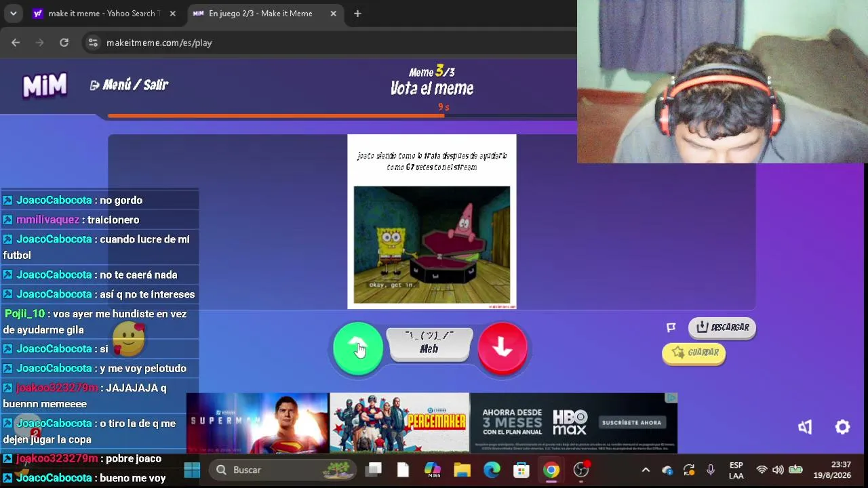Screen dimensions: 868x488
Task: Open a new browser tab
Action: (x=357, y=14)
